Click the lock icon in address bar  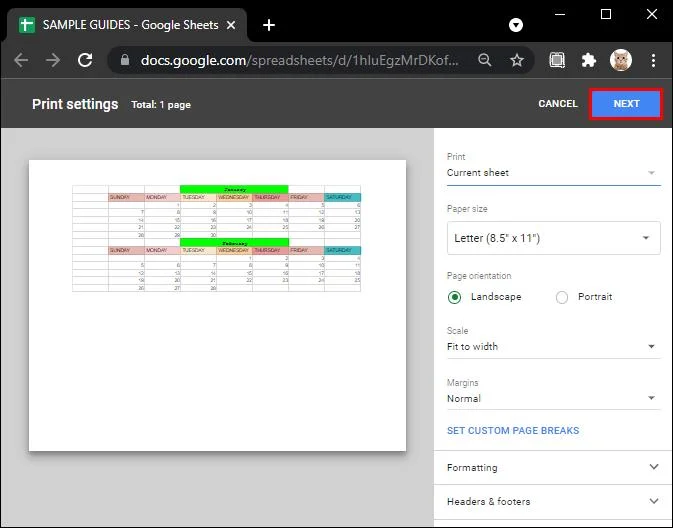point(125,60)
